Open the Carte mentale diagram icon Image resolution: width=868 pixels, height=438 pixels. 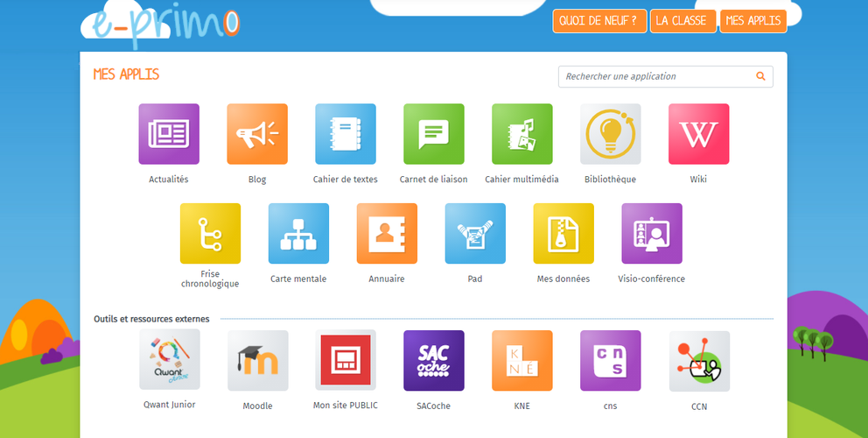click(298, 233)
